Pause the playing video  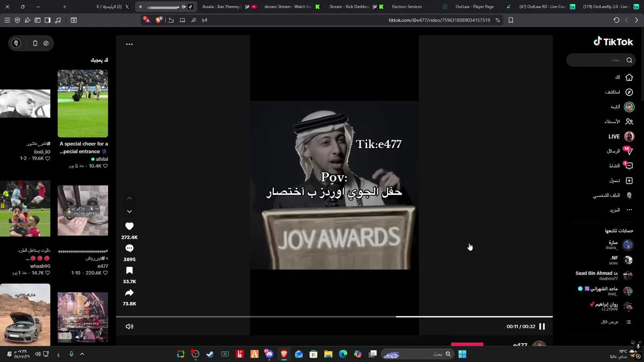pos(542,326)
